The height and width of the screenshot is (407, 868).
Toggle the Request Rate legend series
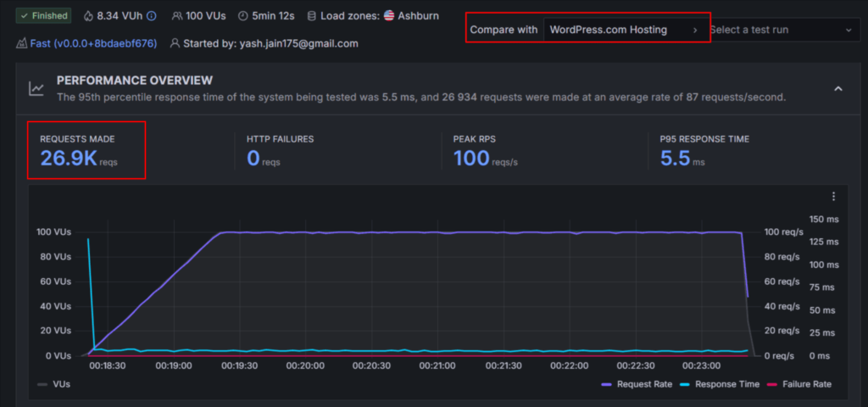point(637,384)
